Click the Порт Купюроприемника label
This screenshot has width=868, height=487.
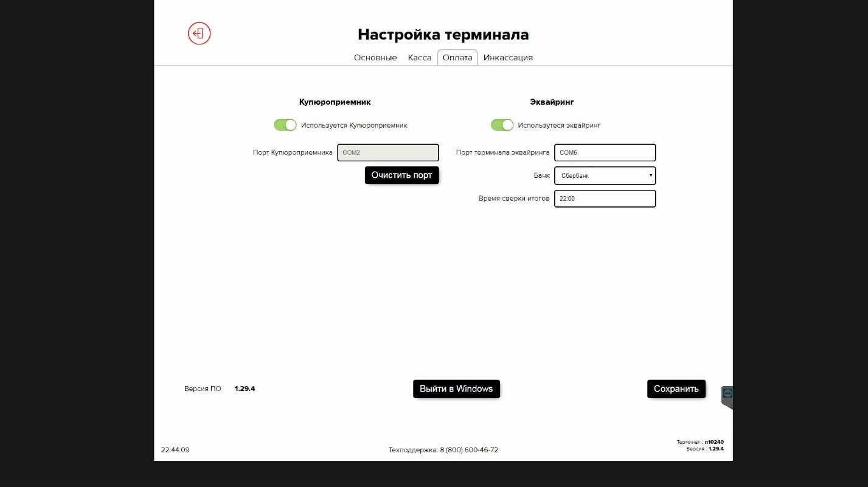pos(293,152)
